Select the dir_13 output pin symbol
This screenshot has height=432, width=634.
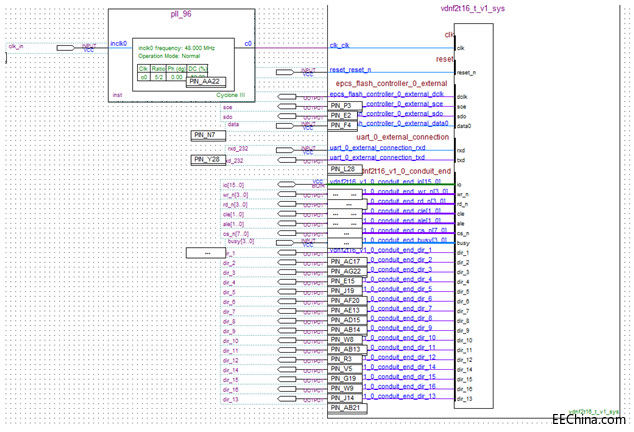[287, 399]
